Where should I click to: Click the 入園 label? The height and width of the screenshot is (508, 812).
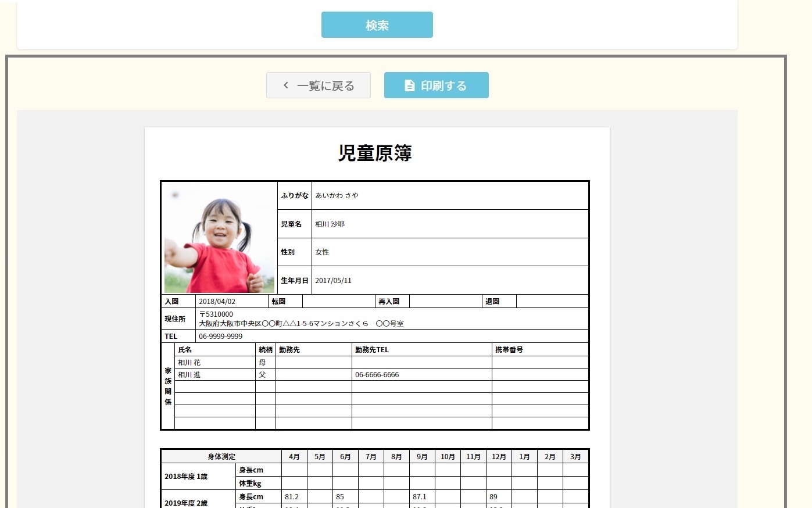click(x=171, y=301)
